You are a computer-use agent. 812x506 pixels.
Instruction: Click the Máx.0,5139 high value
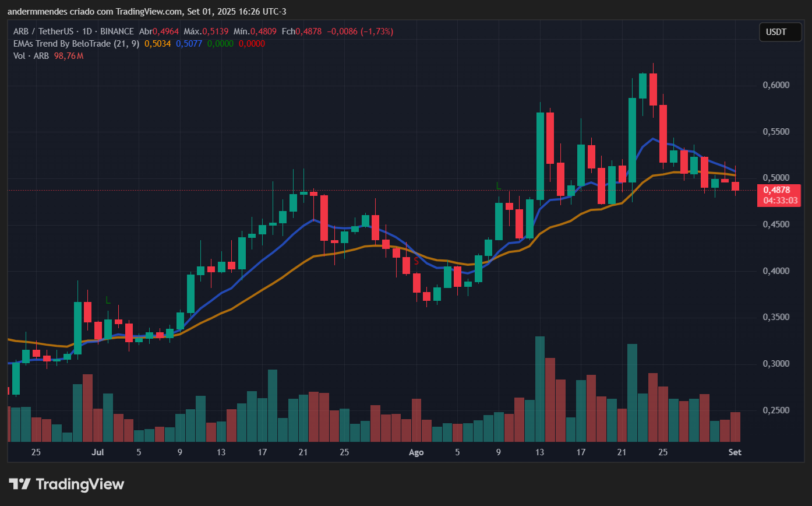tap(206, 31)
